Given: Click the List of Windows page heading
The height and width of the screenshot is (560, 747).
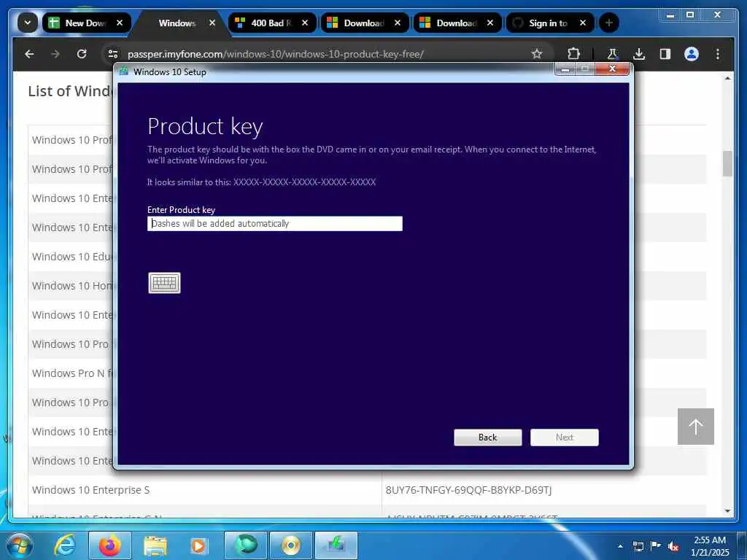Looking at the screenshot, I should 70,91.
